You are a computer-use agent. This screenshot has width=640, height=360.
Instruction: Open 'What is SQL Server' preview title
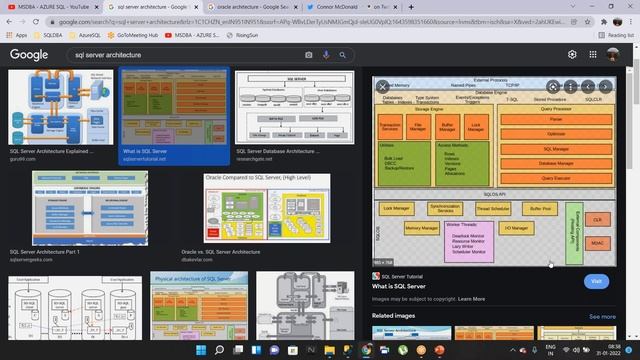pos(399,287)
